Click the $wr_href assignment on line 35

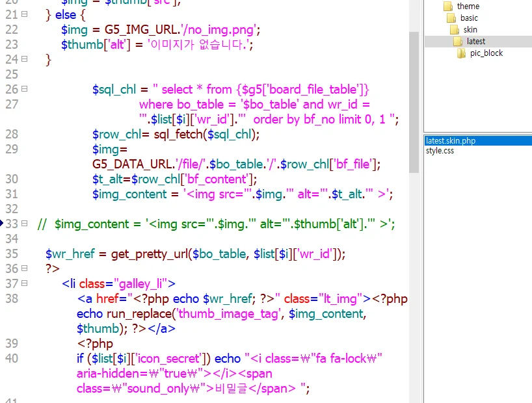click(70, 253)
